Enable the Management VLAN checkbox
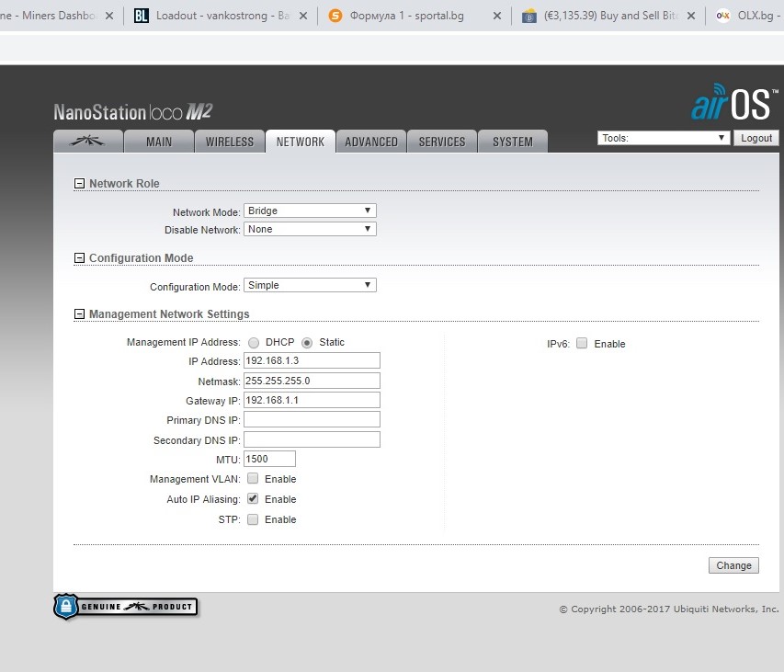 (253, 479)
